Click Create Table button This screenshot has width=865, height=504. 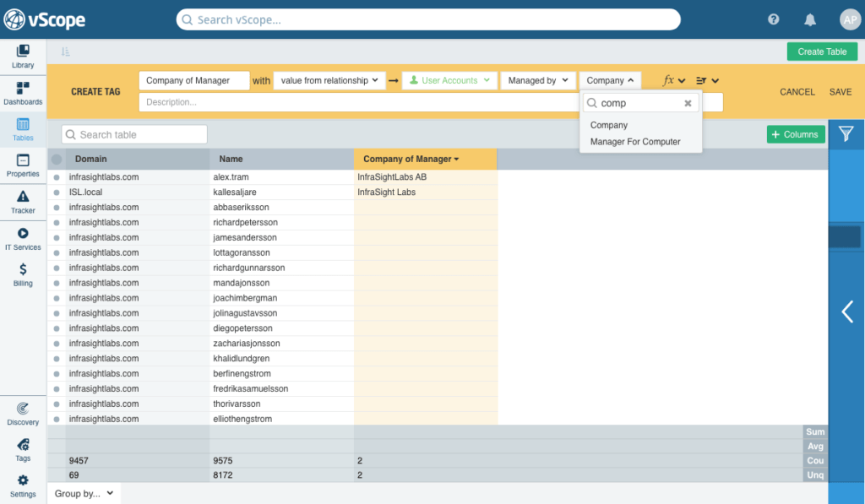[x=822, y=51]
